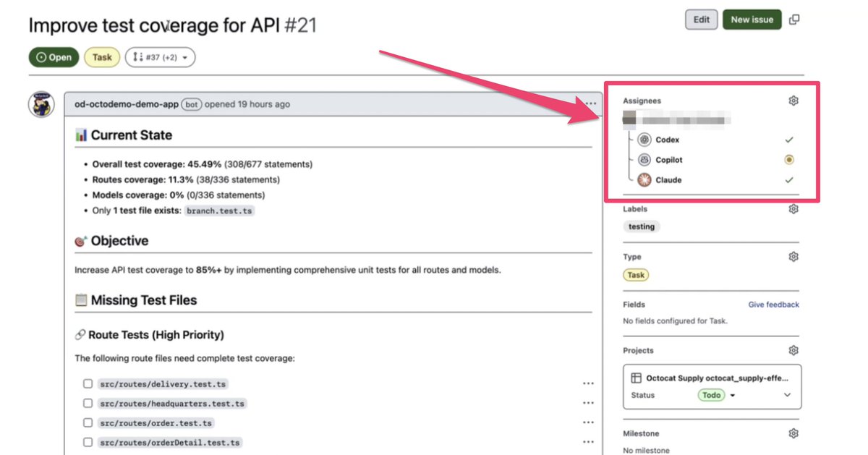This screenshot has height=455, width=868.
Task: Open the comment's three-dot options menu
Action: (x=592, y=104)
